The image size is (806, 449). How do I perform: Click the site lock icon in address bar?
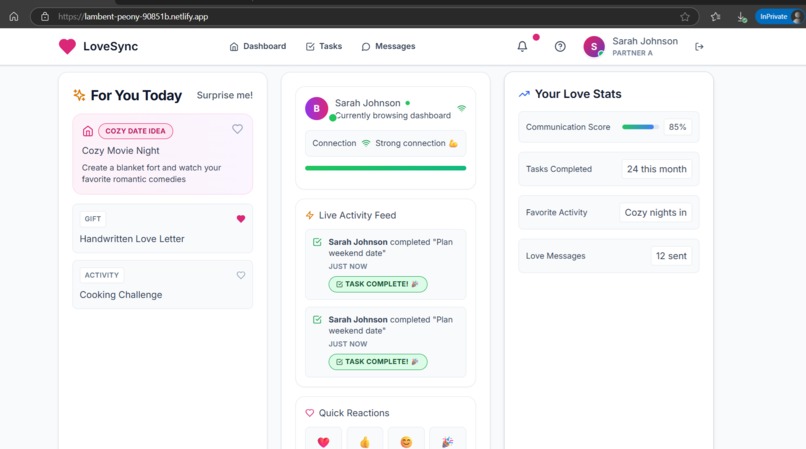[x=45, y=16]
